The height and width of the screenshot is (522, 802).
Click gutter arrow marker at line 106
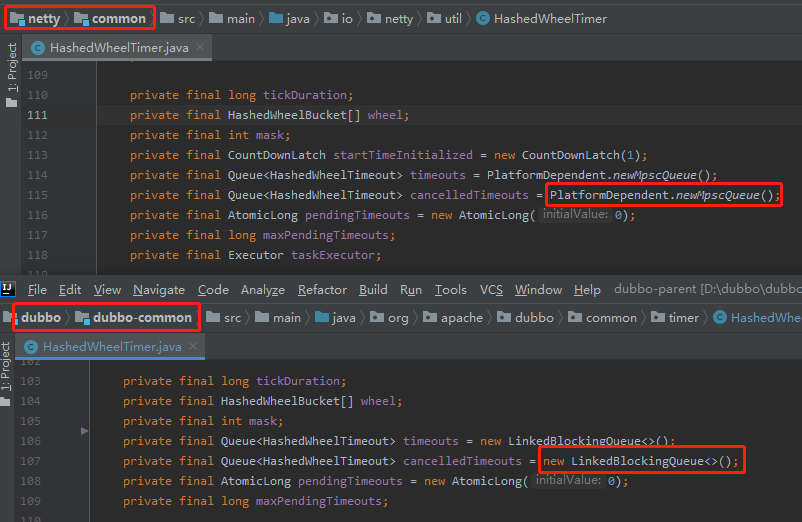tap(84, 431)
